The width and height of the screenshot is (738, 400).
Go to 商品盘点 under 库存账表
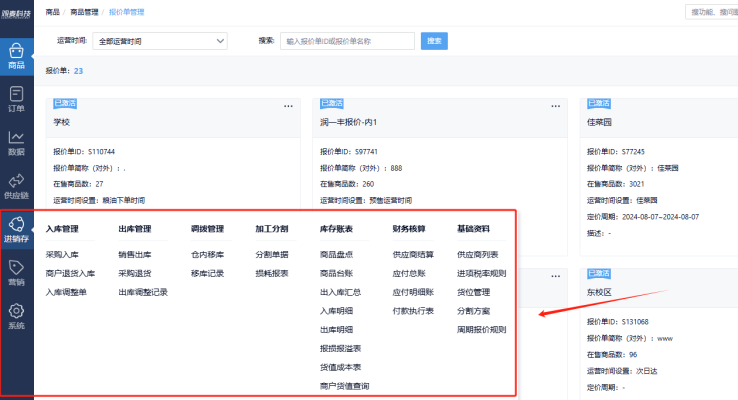[x=336, y=254]
